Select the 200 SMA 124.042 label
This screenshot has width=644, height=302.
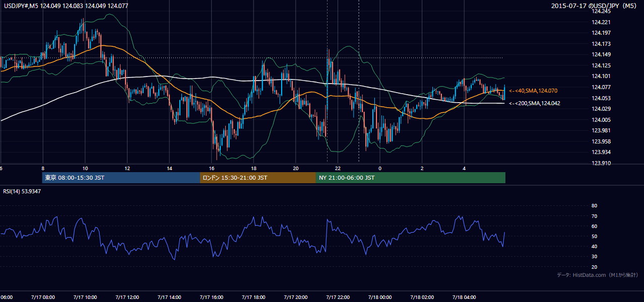[535, 103]
